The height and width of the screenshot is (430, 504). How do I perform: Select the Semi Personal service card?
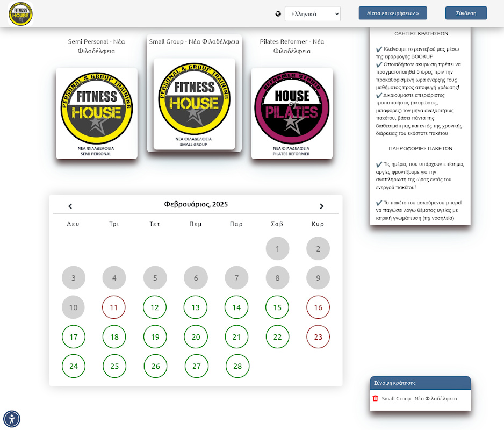[x=96, y=113]
